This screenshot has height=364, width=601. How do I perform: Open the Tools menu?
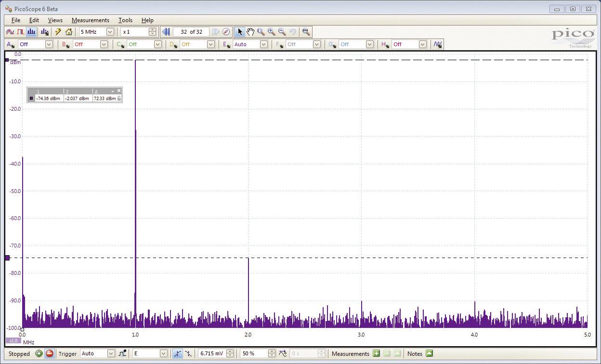tap(125, 20)
